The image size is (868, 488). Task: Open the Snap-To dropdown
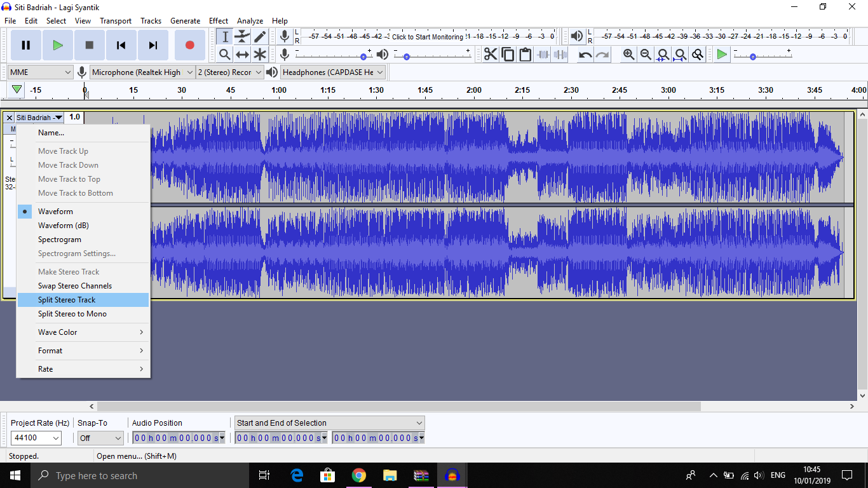pos(100,438)
